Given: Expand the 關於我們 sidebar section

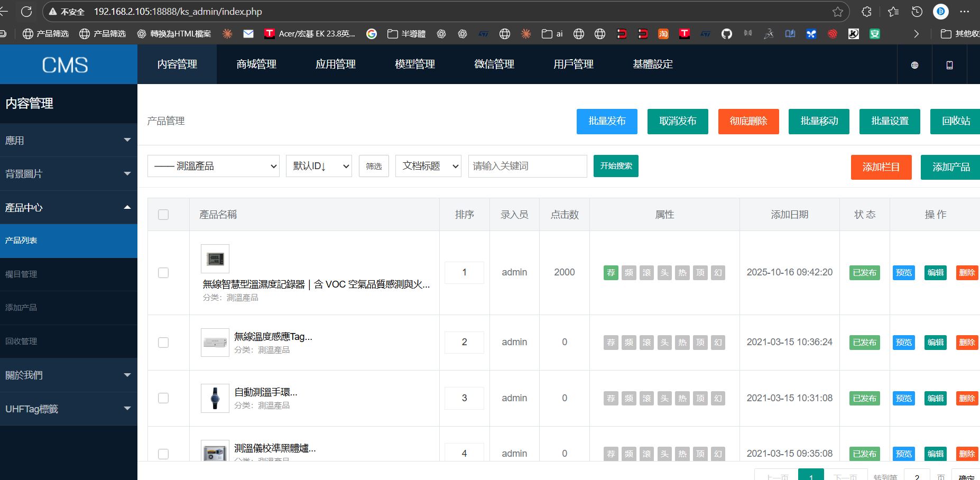Looking at the screenshot, I should 68,375.
